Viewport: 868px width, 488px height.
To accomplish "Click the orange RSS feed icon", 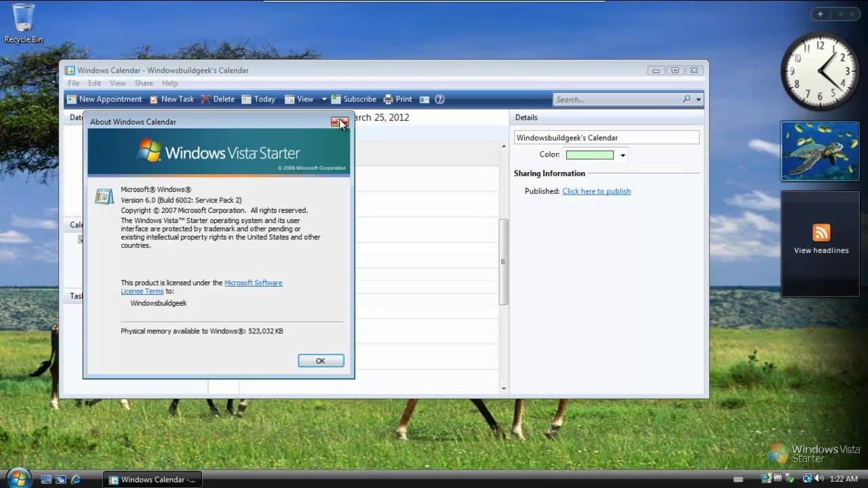I will pos(821,232).
